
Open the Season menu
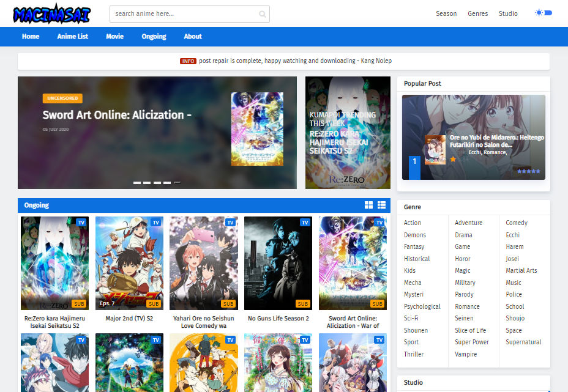click(x=446, y=13)
